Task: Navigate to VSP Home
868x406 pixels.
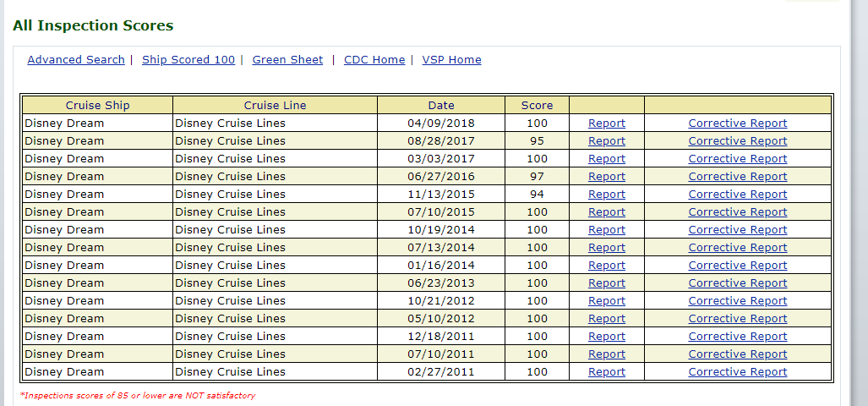Action: (451, 60)
